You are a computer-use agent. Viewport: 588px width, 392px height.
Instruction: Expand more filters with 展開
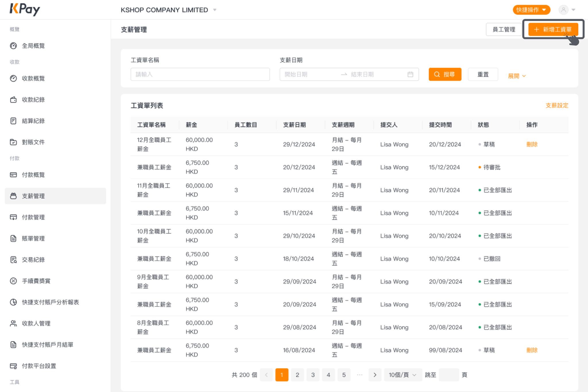coord(517,76)
